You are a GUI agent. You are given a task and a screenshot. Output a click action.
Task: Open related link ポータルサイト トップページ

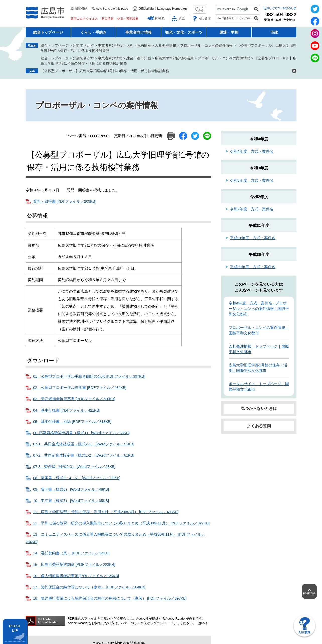point(259,387)
